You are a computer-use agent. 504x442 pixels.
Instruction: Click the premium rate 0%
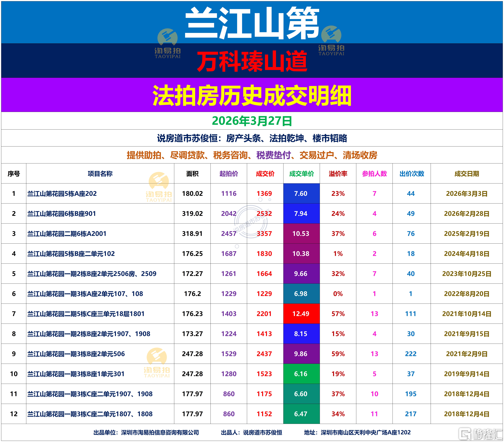338,294
